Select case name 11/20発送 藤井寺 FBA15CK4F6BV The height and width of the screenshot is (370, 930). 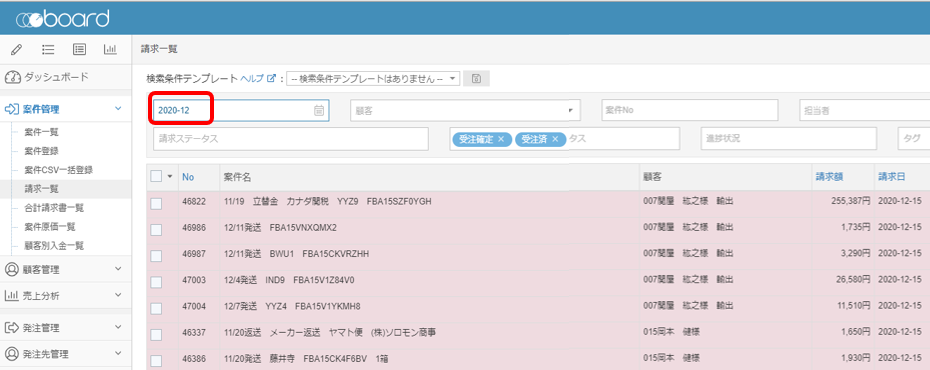306,358
